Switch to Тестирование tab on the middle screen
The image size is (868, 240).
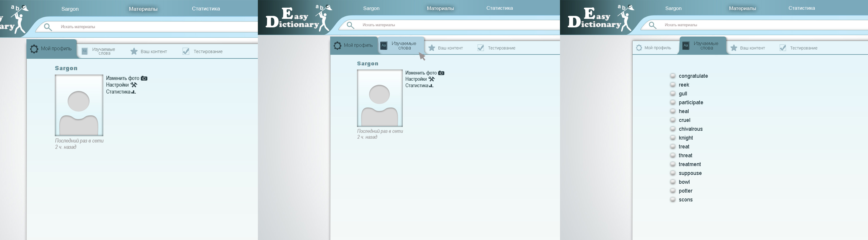(496, 48)
